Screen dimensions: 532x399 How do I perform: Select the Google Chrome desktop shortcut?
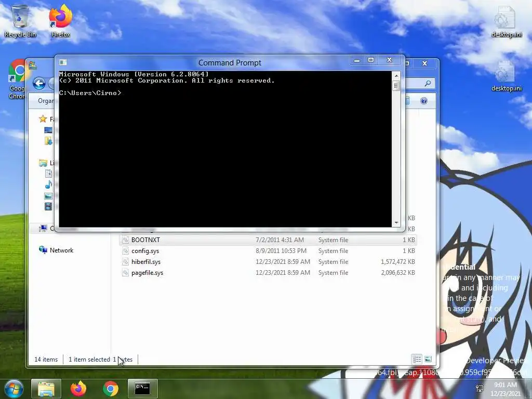click(x=17, y=80)
